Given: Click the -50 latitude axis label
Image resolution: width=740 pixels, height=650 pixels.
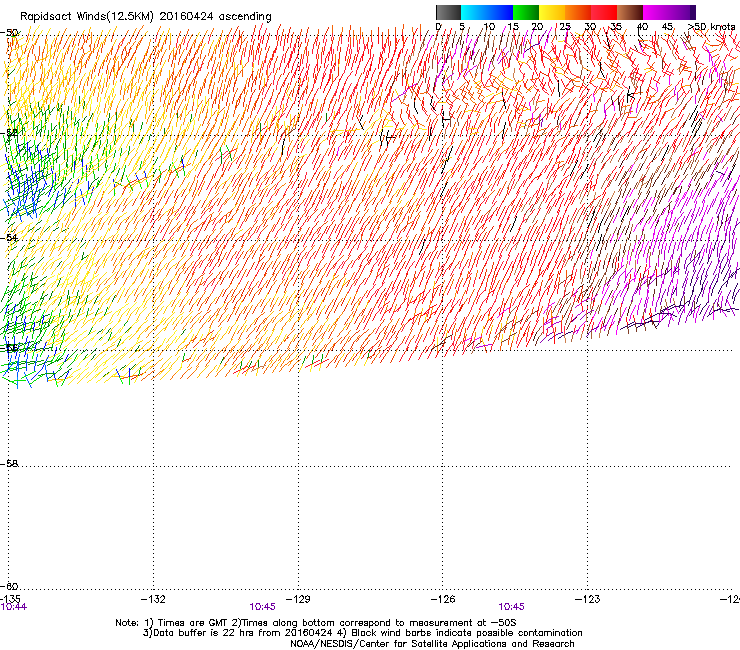Looking at the screenshot, I should tap(10, 33).
